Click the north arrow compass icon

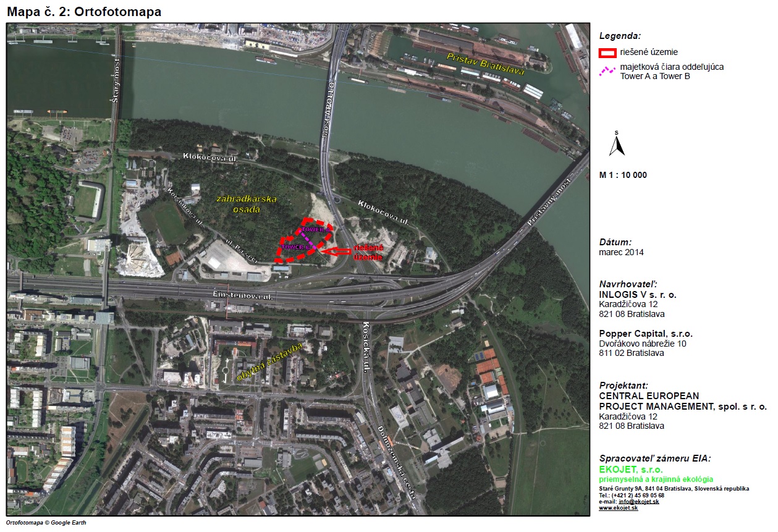coord(617,145)
